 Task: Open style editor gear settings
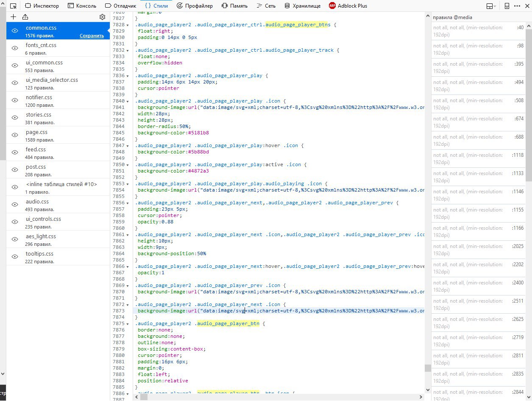click(102, 17)
